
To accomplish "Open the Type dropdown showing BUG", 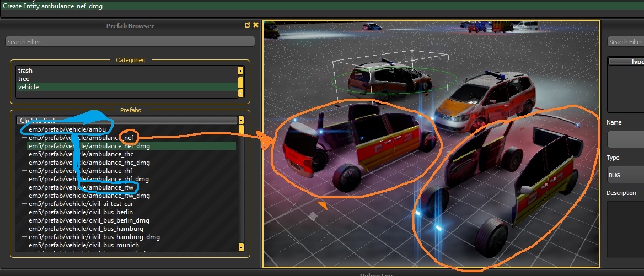I will click(625, 175).
